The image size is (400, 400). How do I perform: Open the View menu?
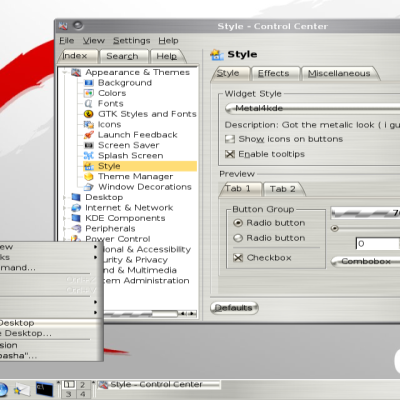(94, 41)
